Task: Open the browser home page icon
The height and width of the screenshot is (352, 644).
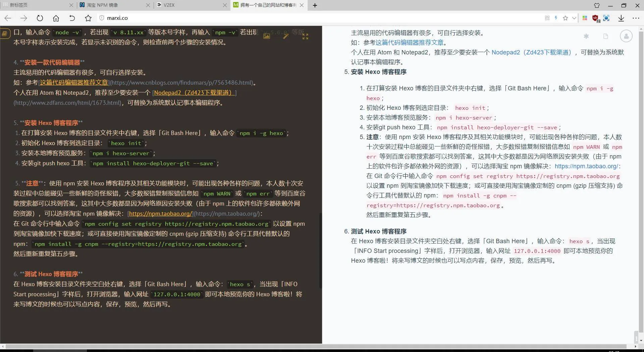Action: (x=56, y=18)
